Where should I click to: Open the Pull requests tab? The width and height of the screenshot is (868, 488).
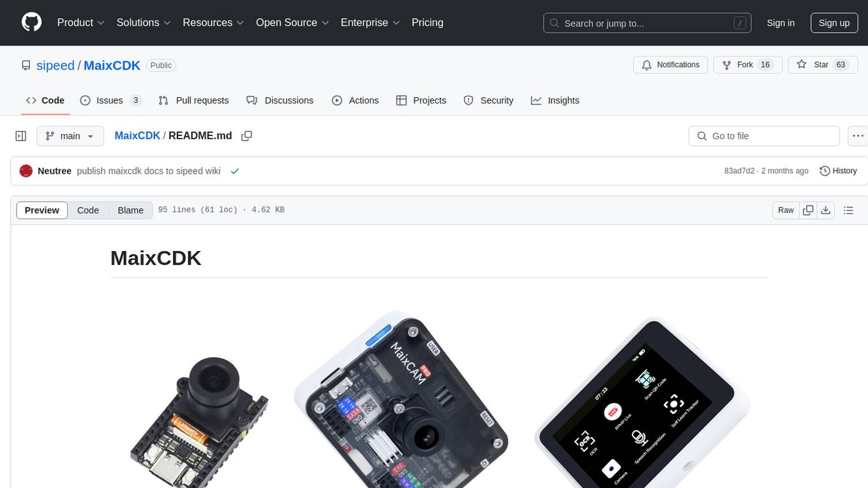tap(193, 100)
